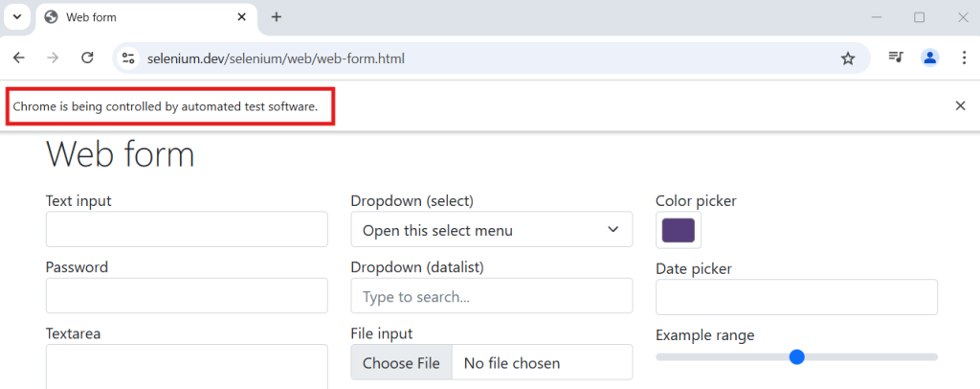Expand the 'Open this select menu' dropdown

point(492,230)
